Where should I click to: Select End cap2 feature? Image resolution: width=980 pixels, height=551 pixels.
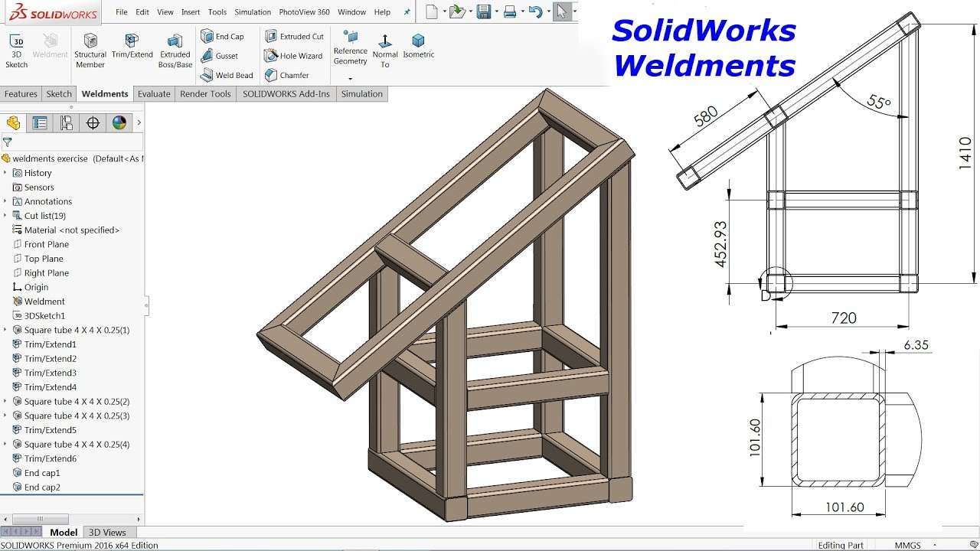click(x=36, y=487)
